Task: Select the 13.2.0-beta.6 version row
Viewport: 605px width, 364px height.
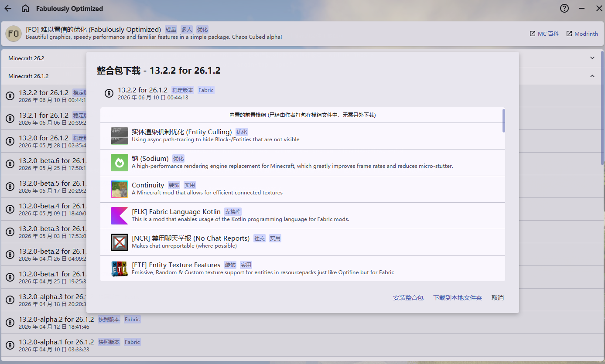Action: [44, 164]
